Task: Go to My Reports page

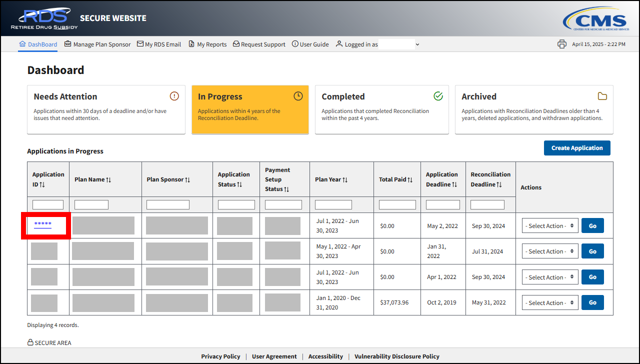Action: click(x=207, y=44)
